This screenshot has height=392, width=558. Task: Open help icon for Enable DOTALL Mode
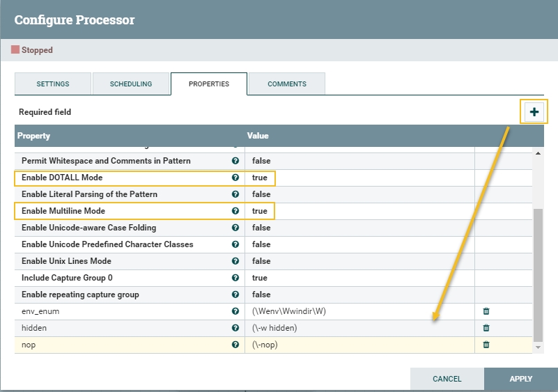click(x=235, y=178)
